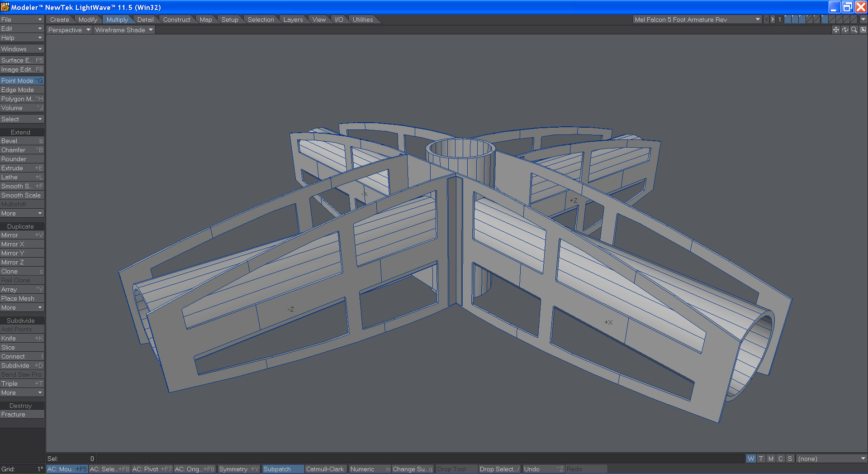
Task: Open the Mel Falcon object dropdown
Action: 697,19
